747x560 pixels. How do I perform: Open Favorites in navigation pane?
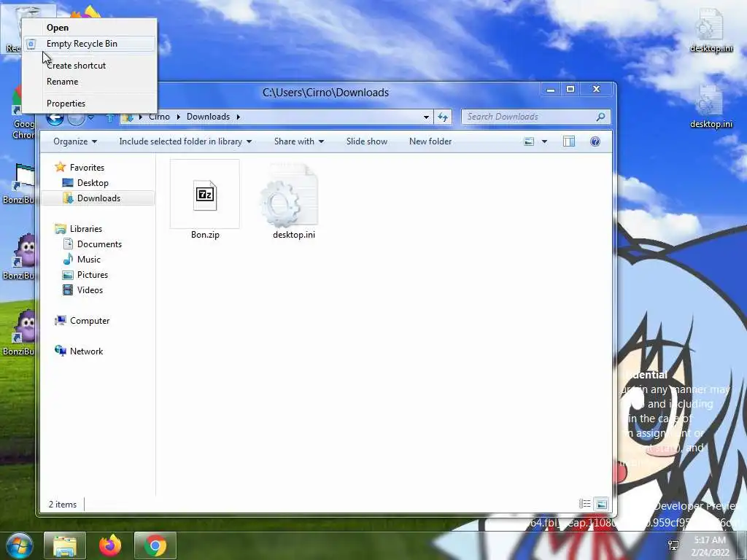[x=87, y=168]
